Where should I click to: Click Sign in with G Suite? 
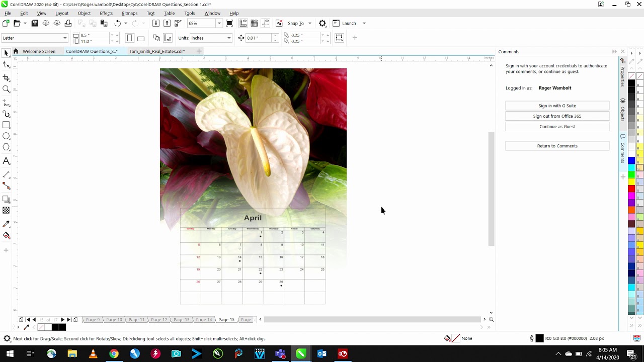point(557,106)
